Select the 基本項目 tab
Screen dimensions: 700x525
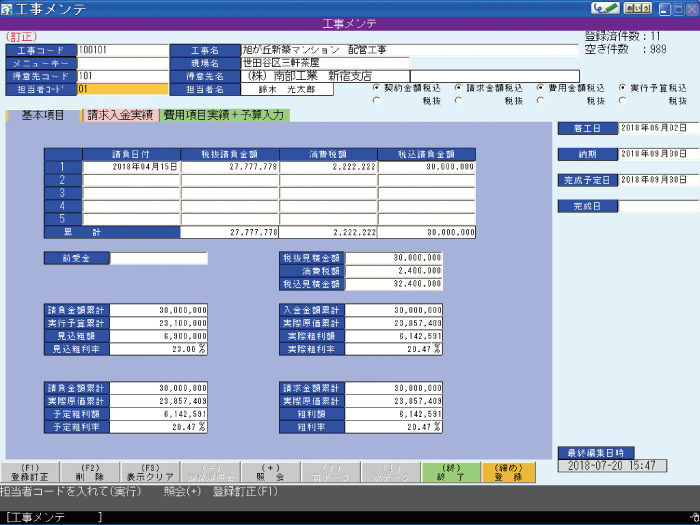tap(43, 115)
